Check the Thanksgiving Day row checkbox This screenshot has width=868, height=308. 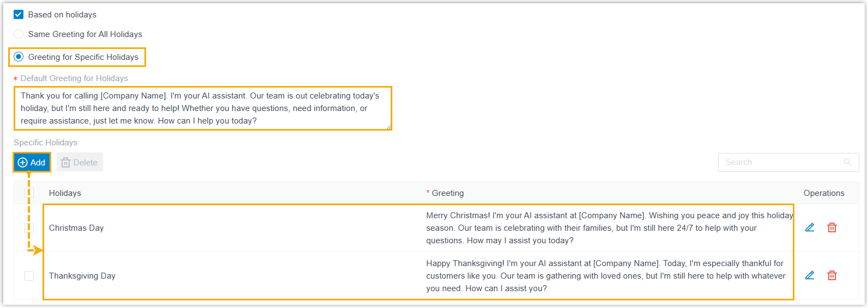tap(29, 276)
